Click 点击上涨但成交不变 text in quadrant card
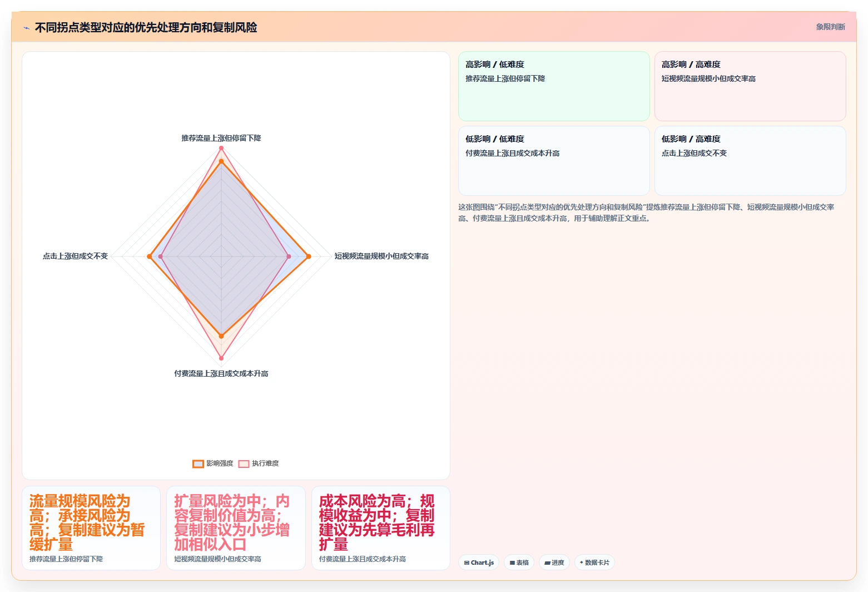The image size is (868, 592). (694, 153)
